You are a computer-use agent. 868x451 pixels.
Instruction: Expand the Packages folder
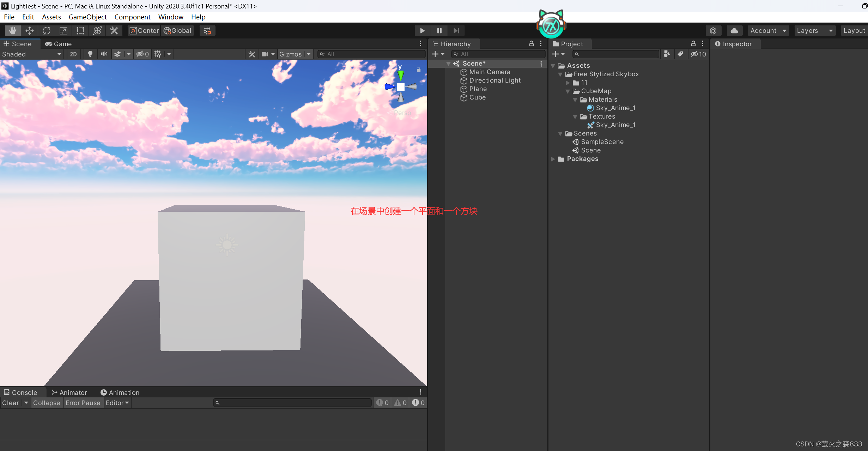(553, 159)
